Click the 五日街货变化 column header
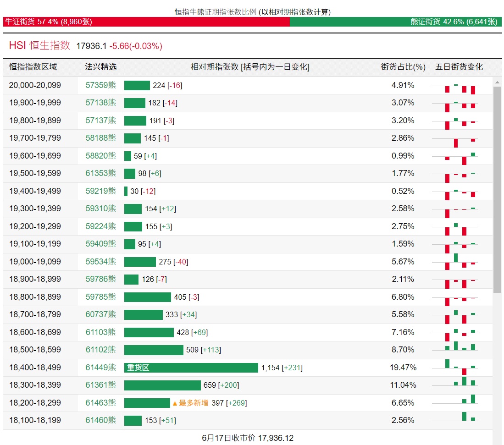The height and width of the screenshot is (445, 504). tap(459, 67)
